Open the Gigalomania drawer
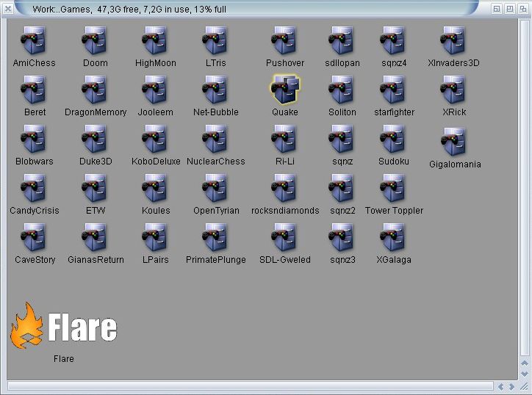The image size is (532, 395). pos(453,142)
